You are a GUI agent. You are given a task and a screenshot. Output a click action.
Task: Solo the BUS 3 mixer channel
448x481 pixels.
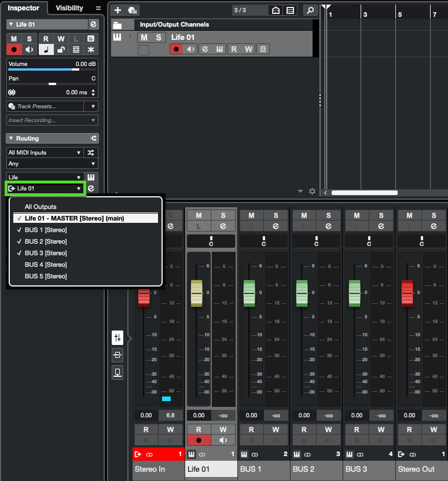tap(381, 215)
